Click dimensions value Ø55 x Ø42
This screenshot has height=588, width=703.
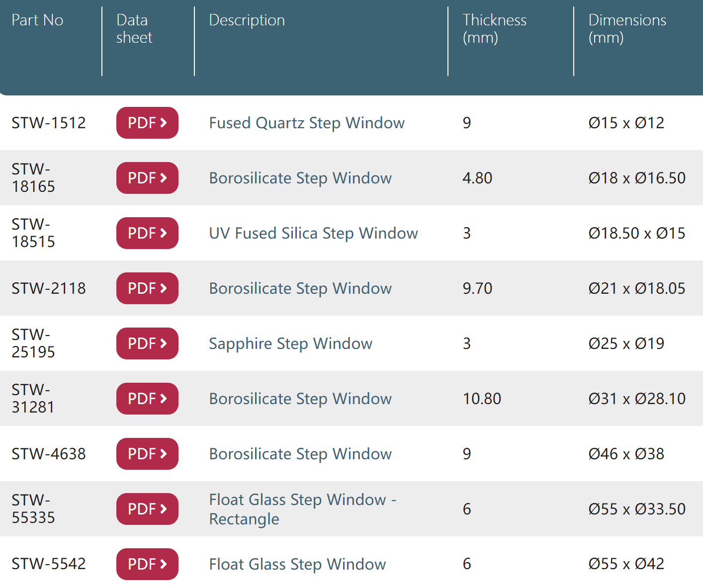click(x=626, y=564)
